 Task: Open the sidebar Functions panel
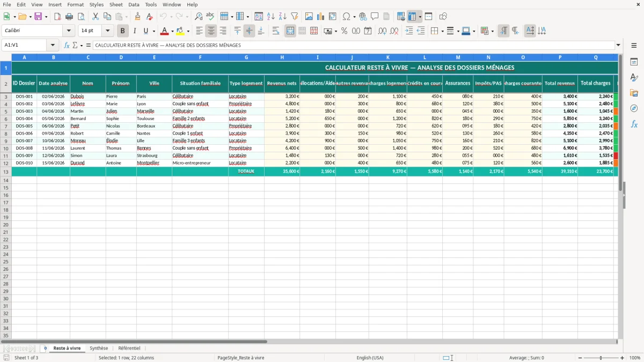(634, 124)
